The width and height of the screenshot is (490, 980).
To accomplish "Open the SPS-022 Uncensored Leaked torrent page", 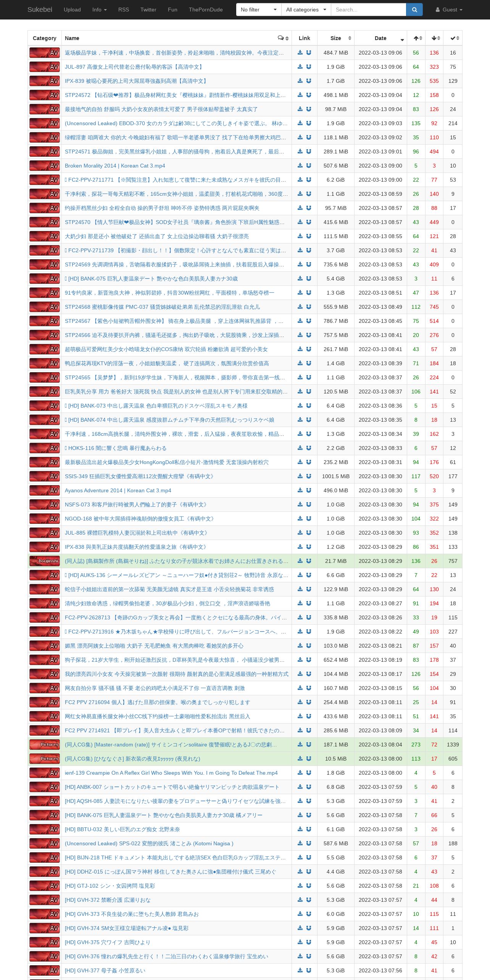I will pos(149,843).
